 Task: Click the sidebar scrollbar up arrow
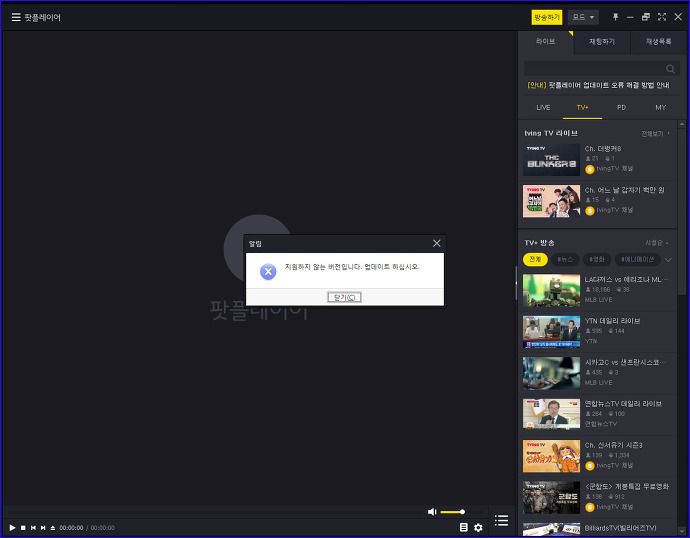click(x=682, y=124)
